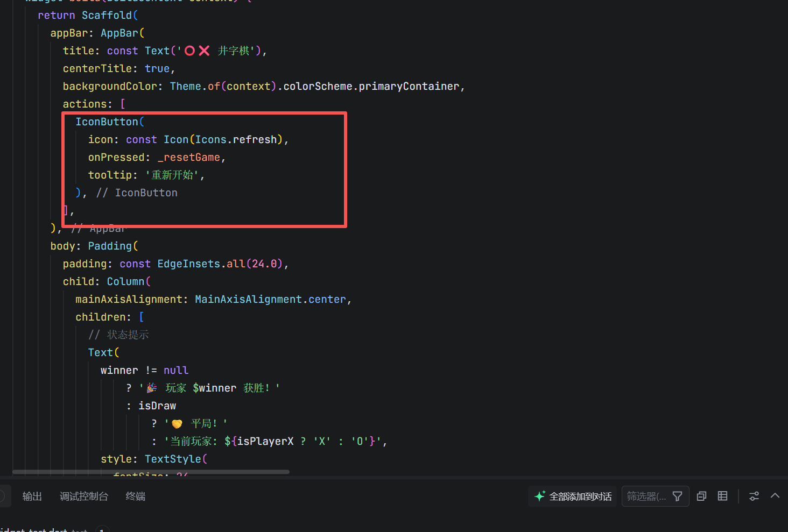The image size is (788, 532).
Task: Click the 'IconButton(' code text
Action: click(x=110, y=122)
